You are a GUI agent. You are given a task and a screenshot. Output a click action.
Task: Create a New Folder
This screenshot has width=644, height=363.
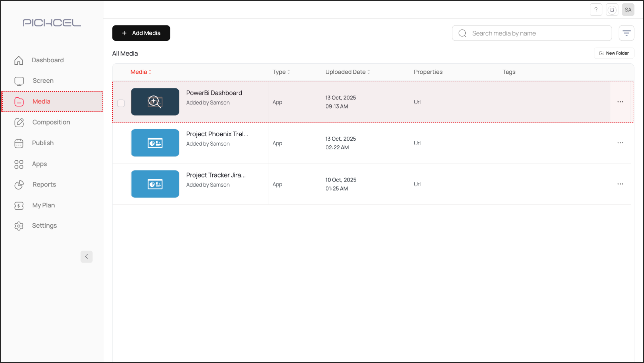tap(614, 53)
